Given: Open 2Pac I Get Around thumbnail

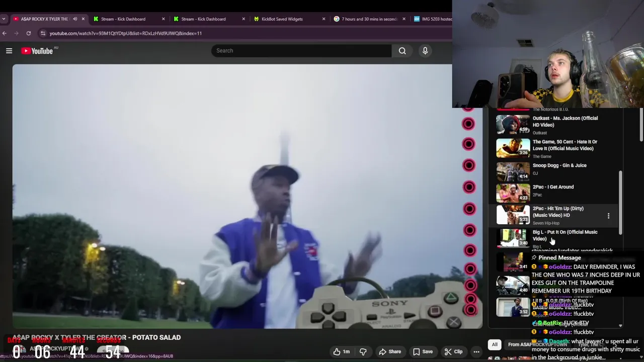Looking at the screenshot, I should point(513,193).
